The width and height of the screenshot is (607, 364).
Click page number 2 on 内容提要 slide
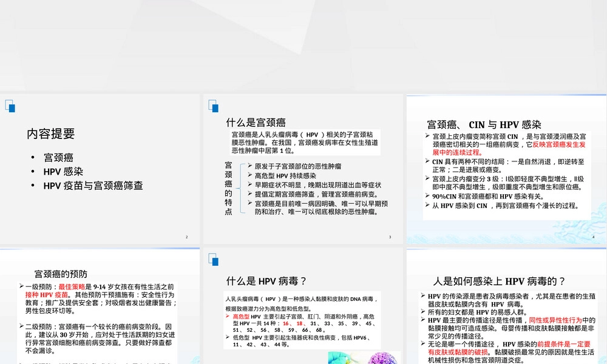pyautogui.click(x=186, y=237)
